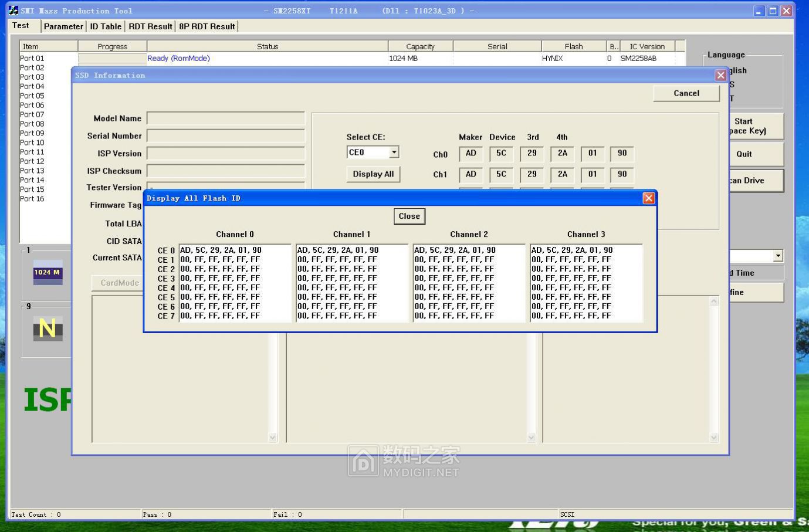Click the Ch0 Maker field showing AD
The width and height of the screenshot is (809, 532).
pyautogui.click(x=471, y=154)
